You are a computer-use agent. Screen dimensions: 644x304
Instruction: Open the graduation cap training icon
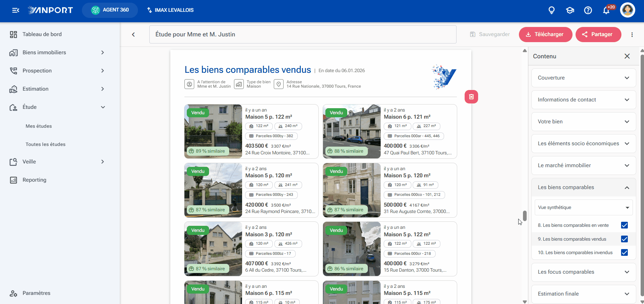(570, 10)
